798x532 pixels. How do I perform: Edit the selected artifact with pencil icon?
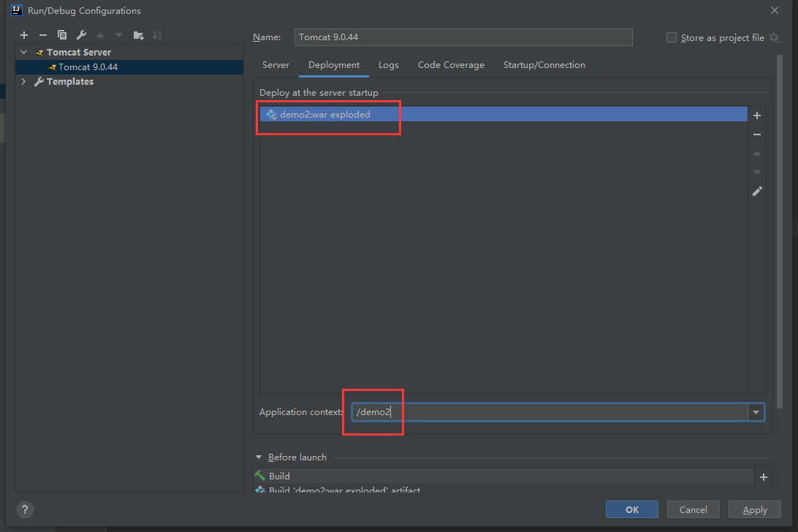click(757, 191)
